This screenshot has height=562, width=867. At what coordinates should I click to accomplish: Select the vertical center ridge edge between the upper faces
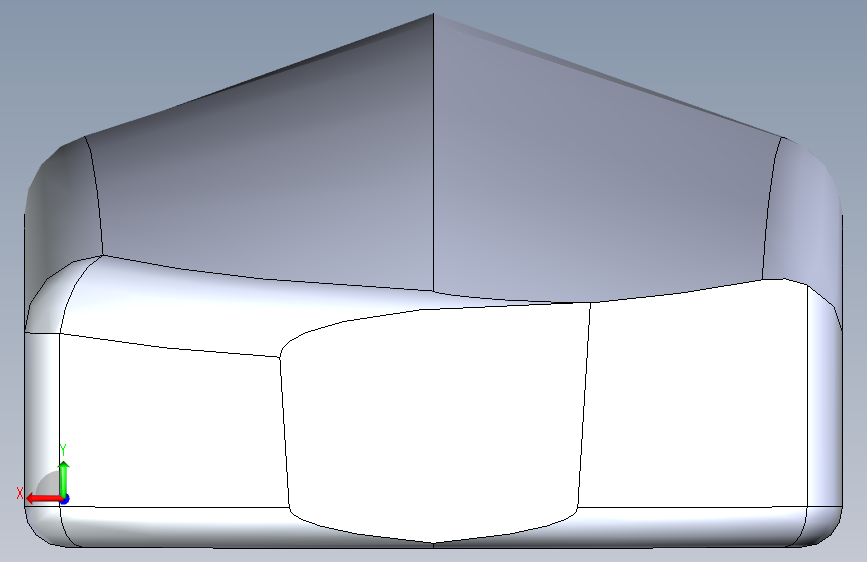(x=434, y=152)
